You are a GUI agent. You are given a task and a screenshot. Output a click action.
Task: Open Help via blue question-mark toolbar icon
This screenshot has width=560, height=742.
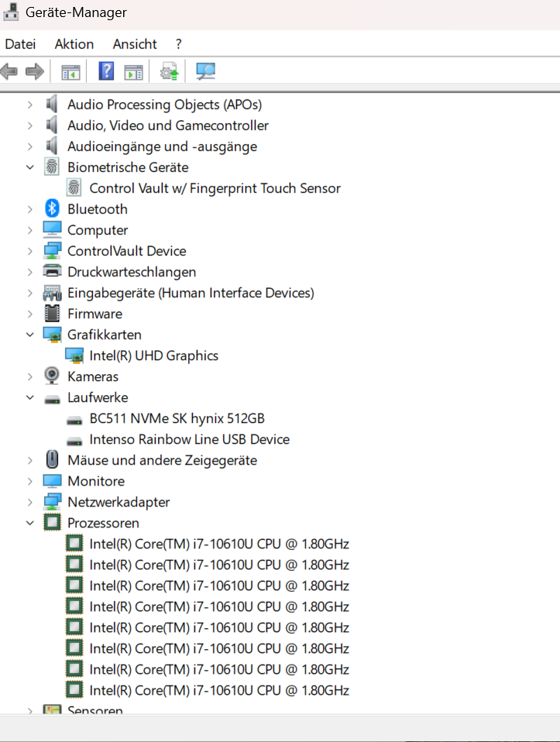106,71
